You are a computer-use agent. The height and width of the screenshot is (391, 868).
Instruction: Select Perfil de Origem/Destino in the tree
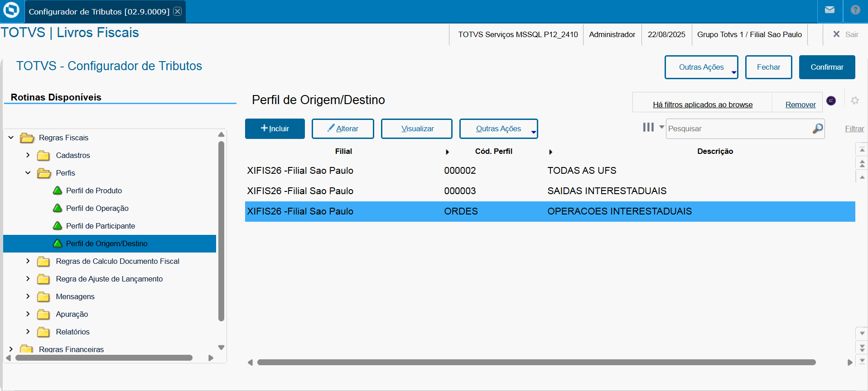point(107,243)
